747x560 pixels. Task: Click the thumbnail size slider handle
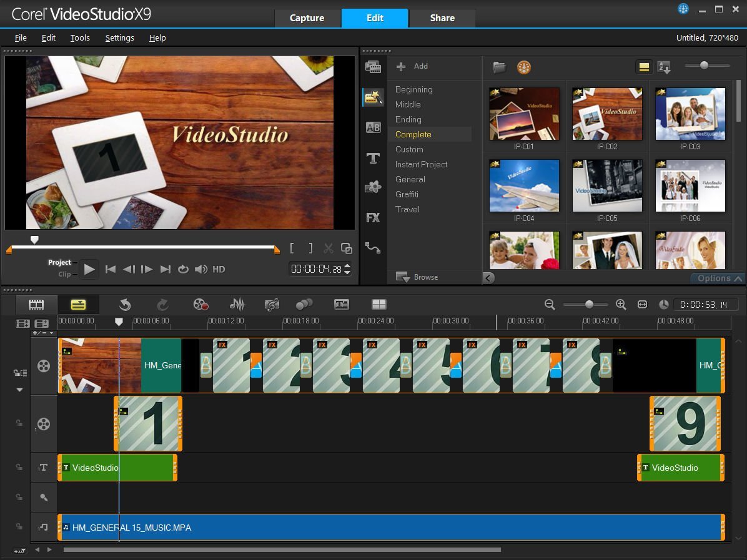coord(704,66)
